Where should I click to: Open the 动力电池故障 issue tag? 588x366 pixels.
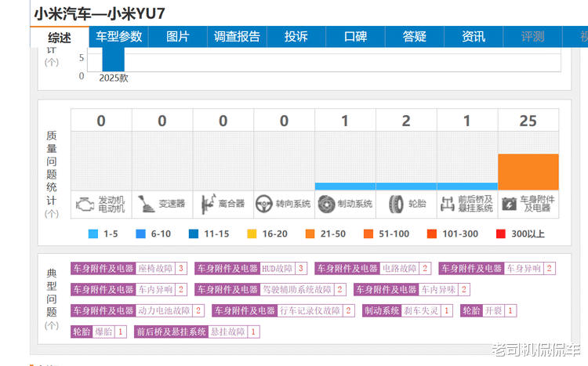click(x=137, y=310)
